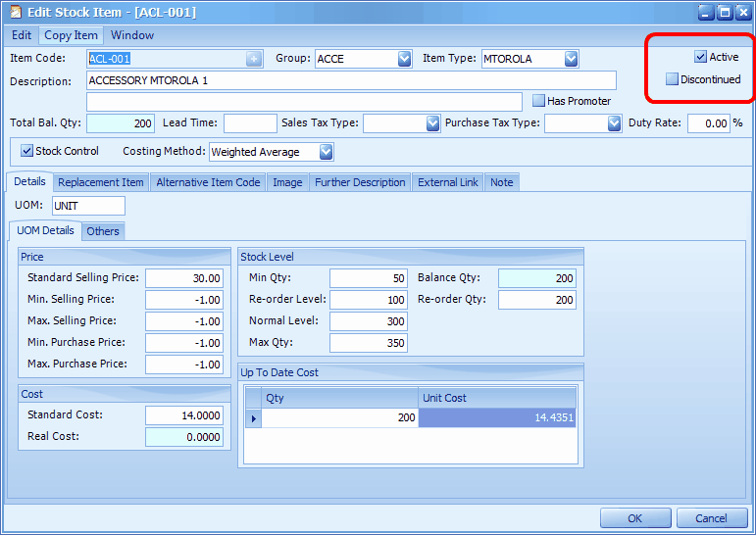Viewport: 756px width, 535px height.
Task: Click the plus icon beside Item Code
Action: point(254,59)
